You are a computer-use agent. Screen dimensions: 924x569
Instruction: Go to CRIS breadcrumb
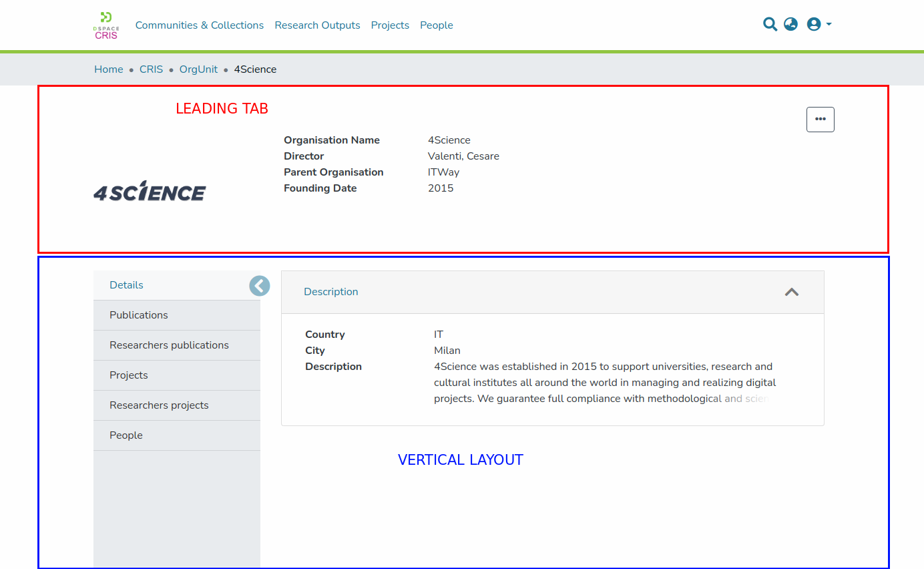[x=151, y=69]
